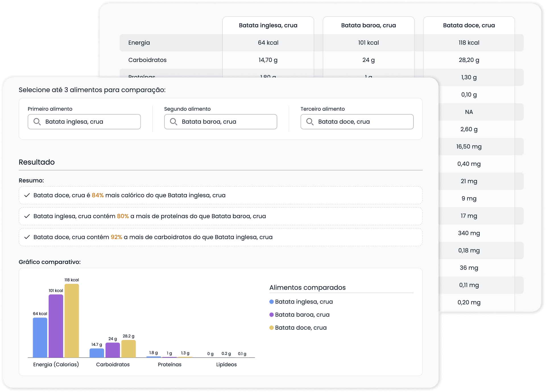This screenshot has width=546, height=392.
Task: Click blue legend dot for Batata inglesa
Action: click(272, 302)
